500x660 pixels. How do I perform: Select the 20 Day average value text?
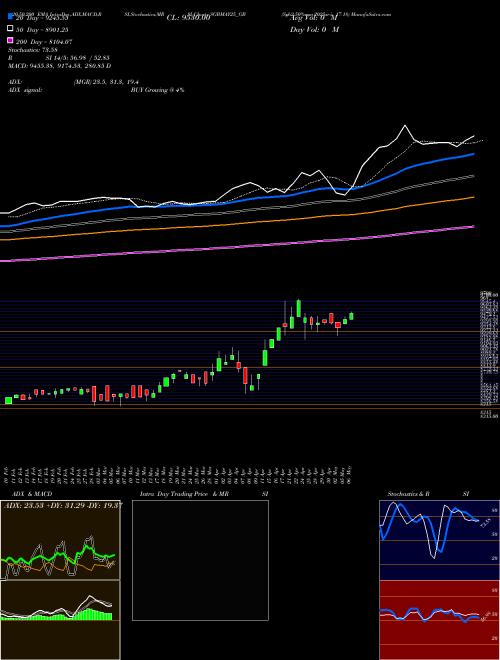pos(42,18)
